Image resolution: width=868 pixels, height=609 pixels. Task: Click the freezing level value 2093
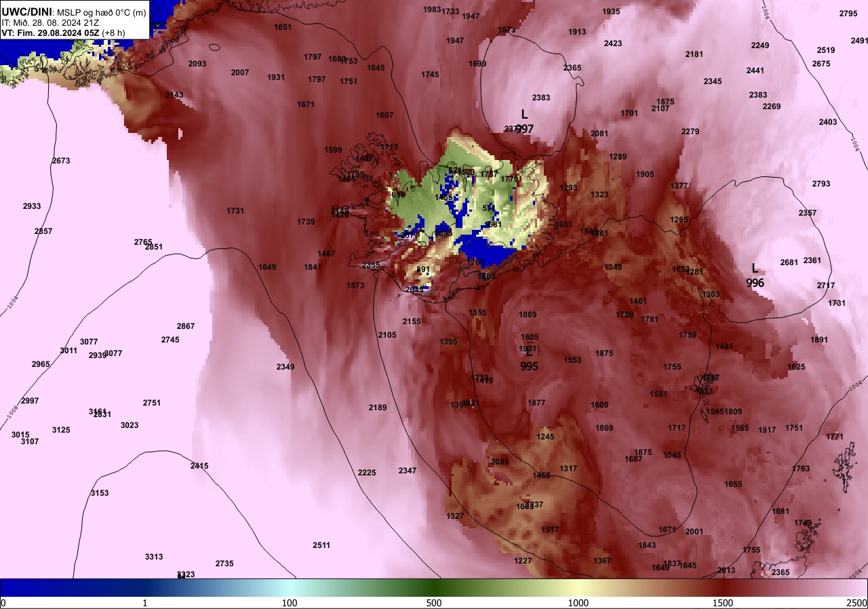[197, 64]
